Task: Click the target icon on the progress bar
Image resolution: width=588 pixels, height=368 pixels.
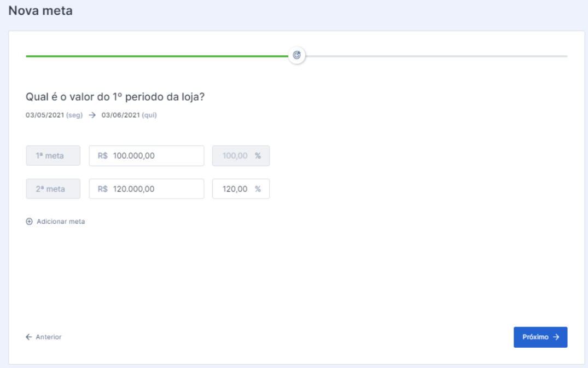Action: (297, 55)
